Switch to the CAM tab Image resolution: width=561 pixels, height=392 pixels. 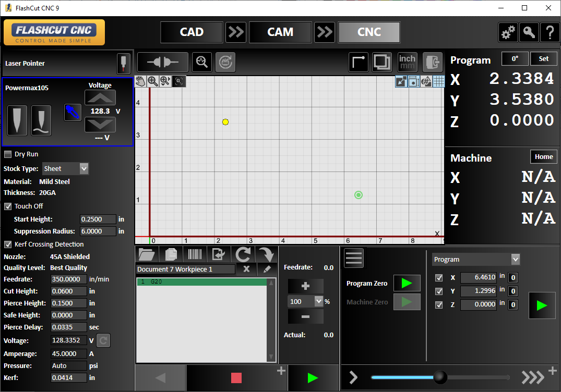(x=280, y=32)
